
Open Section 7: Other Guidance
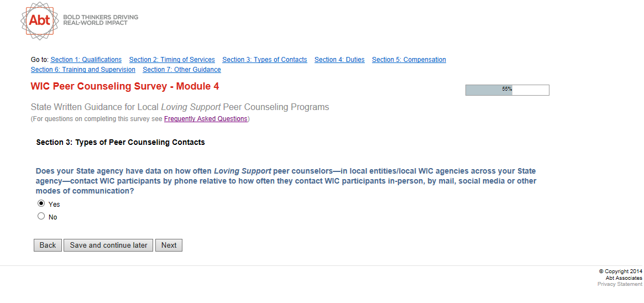coord(181,70)
